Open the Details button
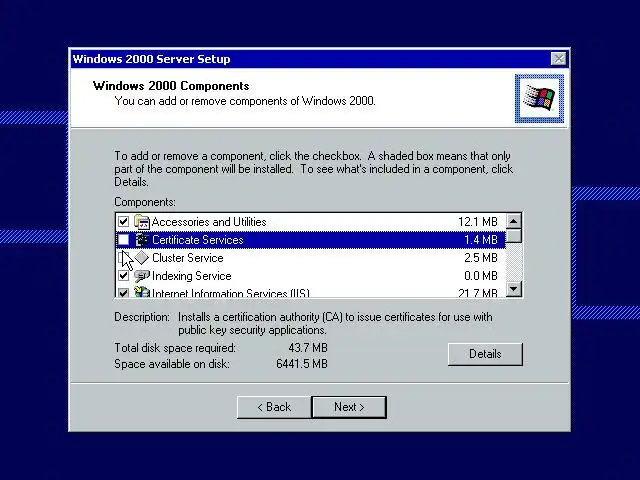This screenshot has width=640, height=480. click(485, 354)
